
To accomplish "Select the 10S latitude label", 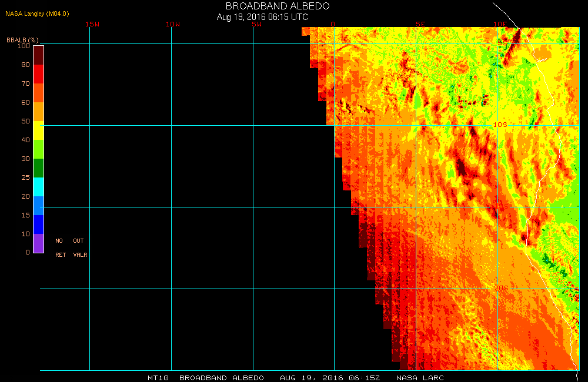I will 500,125.
